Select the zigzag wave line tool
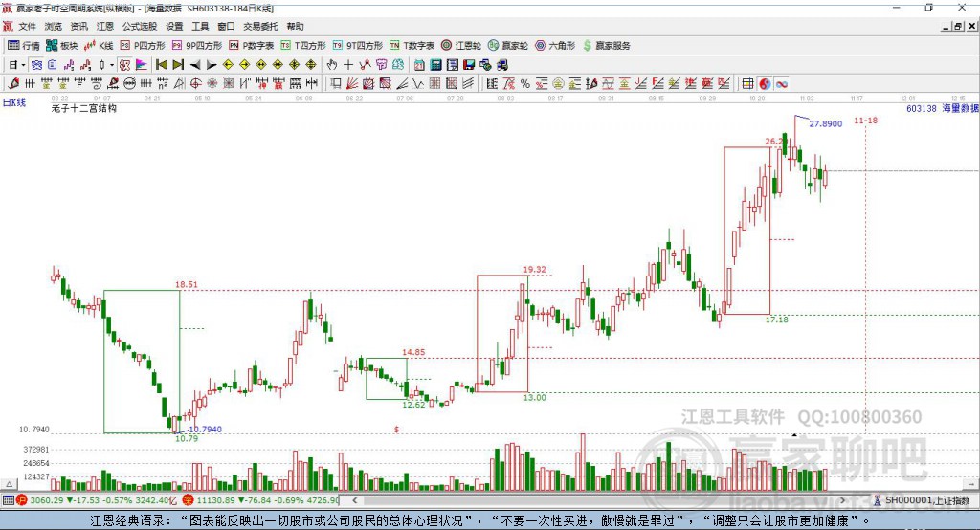This screenshot has width=980, height=530. (418, 84)
